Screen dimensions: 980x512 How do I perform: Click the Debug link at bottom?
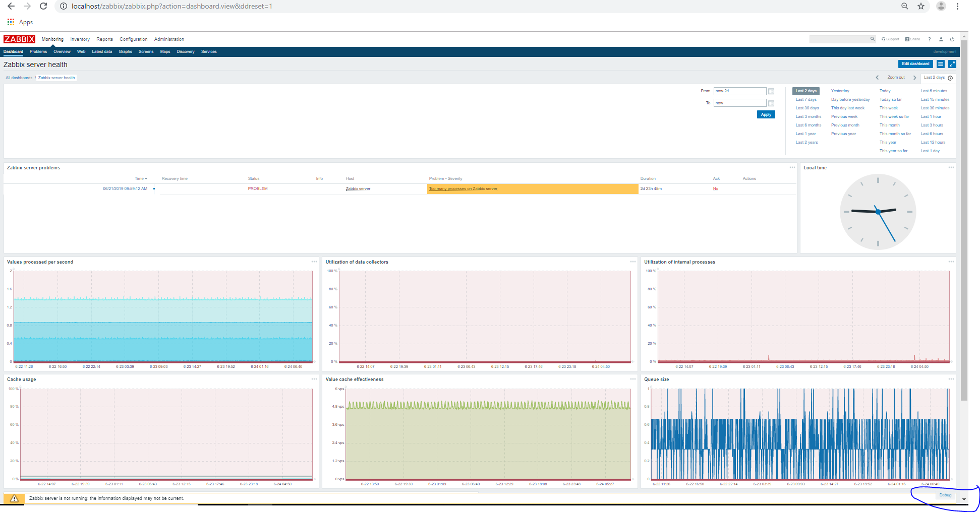[x=945, y=495]
